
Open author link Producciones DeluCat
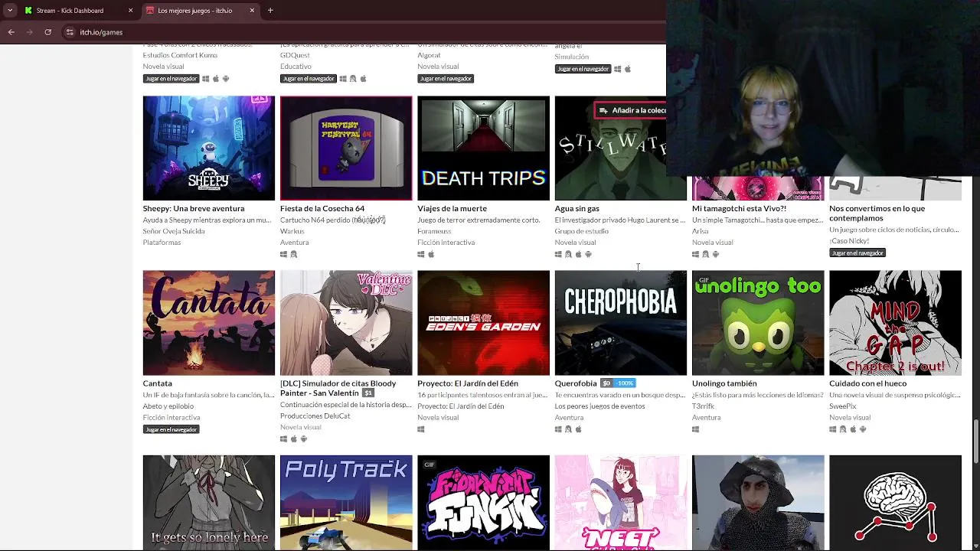coord(315,416)
